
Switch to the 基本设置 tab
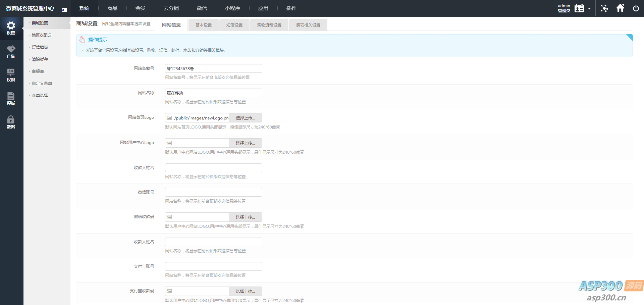(204, 25)
